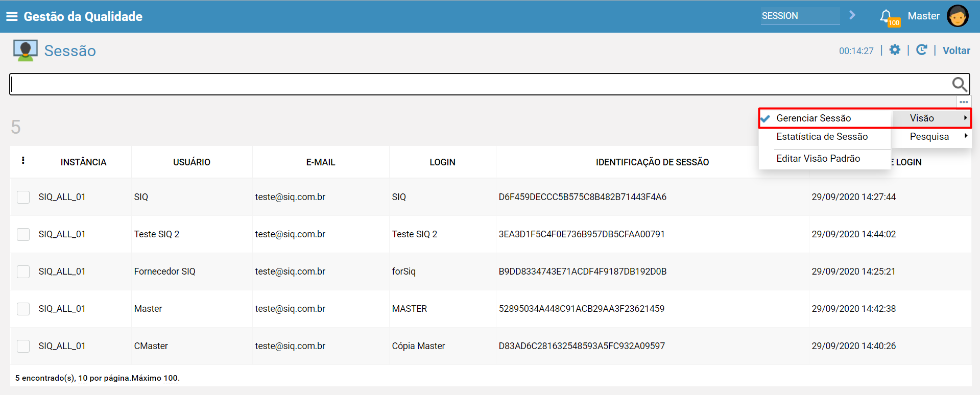
Task: Sort by LOGIN column header
Action: tap(442, 162)
